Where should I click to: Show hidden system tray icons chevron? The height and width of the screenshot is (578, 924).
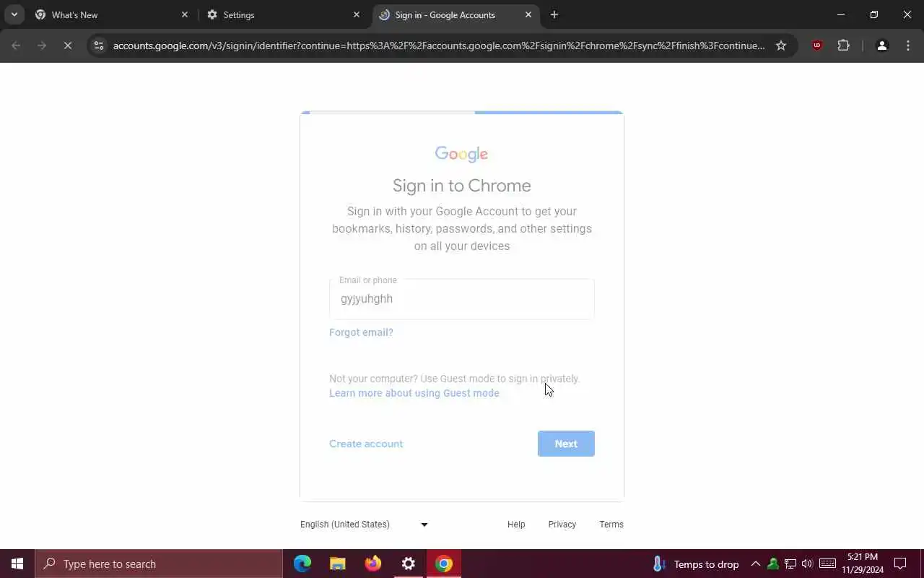[x=755, y=564]
